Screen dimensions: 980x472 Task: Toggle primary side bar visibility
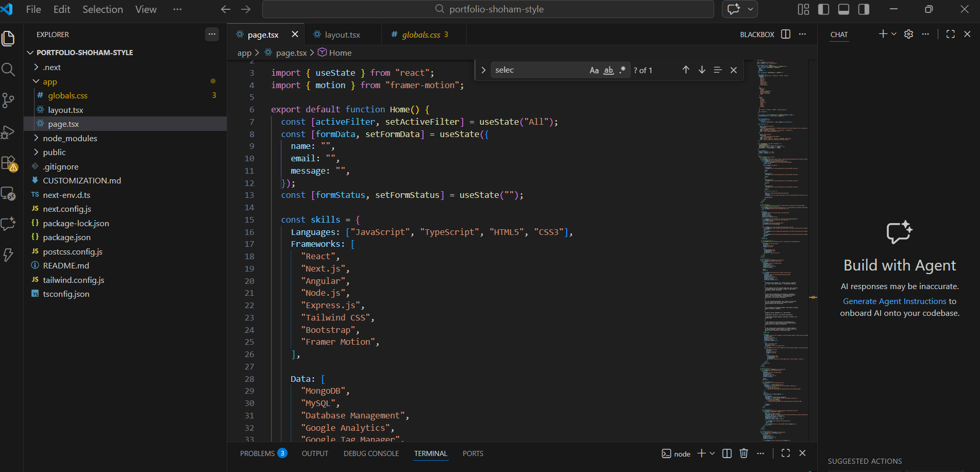pyautogui.click(x=823, y=9)
